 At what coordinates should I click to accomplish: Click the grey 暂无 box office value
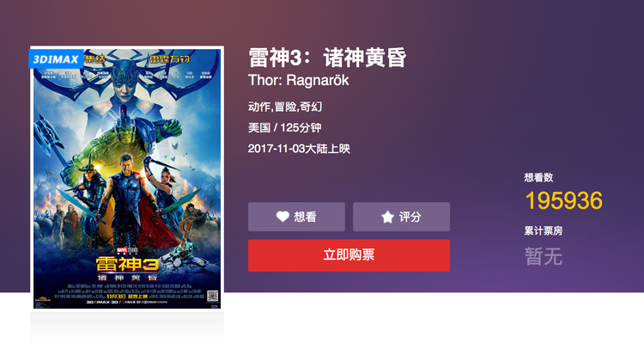tap(544, 256)
